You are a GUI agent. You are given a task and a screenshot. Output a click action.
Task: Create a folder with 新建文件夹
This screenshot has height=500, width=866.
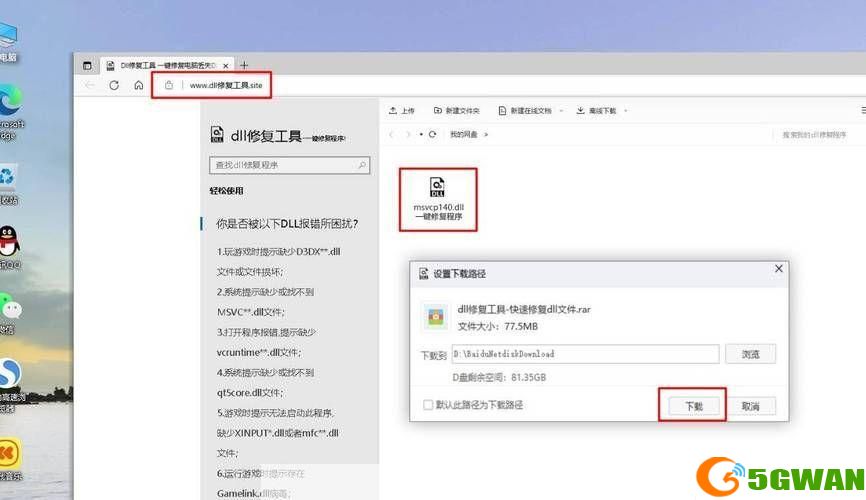point(457,110)
